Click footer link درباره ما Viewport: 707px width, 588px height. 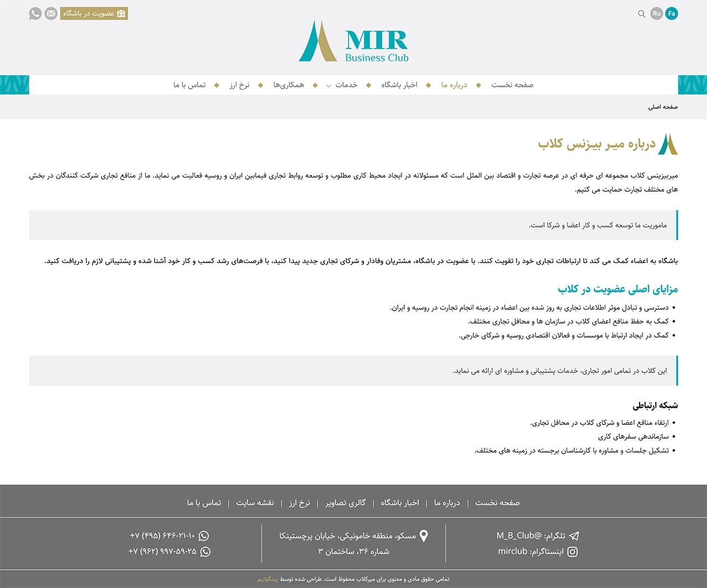coord(447,503)
